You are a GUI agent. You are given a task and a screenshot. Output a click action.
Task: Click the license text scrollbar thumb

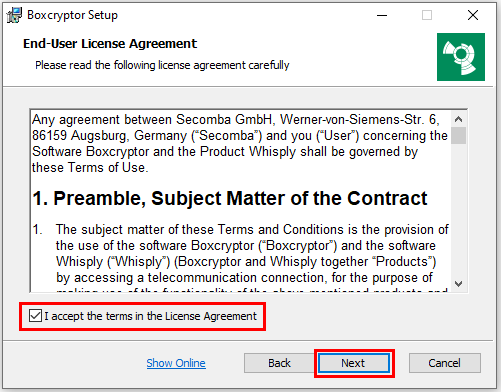pos(459,135)
